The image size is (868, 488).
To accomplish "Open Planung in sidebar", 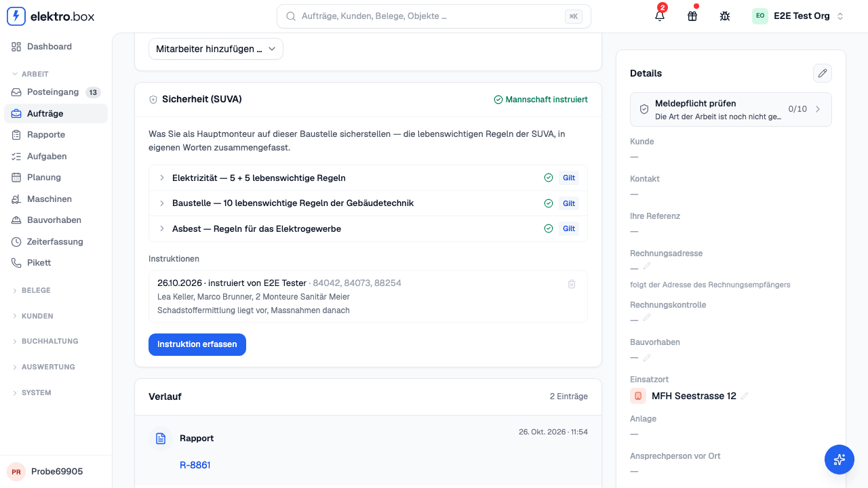I will pos(56,177).
